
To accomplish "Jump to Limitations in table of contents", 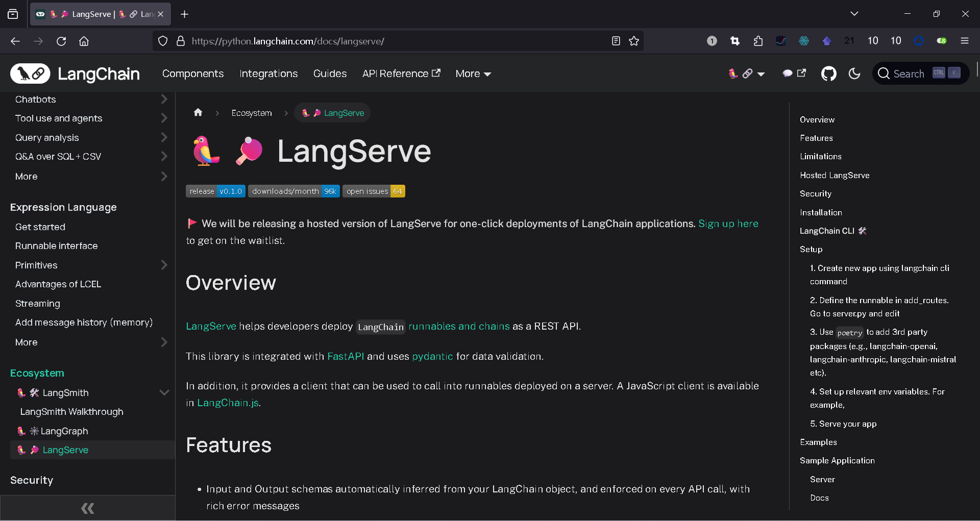I will pyautogui.click(x=821, y=157).
